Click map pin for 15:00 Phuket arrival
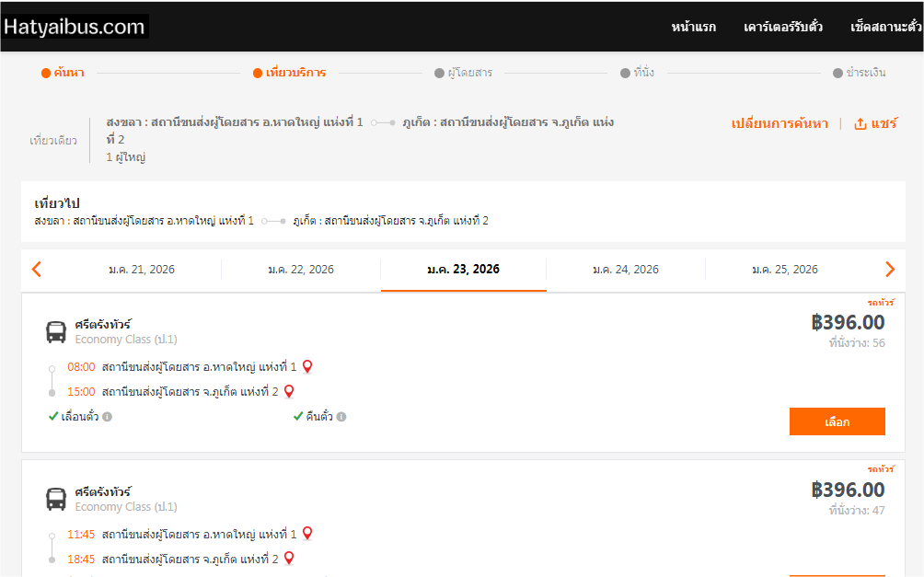The height and width of the screenshot is (577, 924). [289, 391]
